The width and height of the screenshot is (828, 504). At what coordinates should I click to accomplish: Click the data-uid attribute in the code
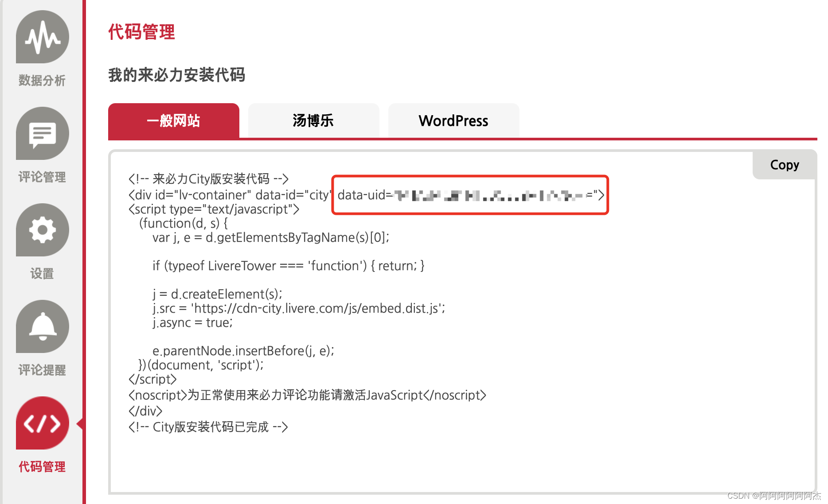(471, 195)
